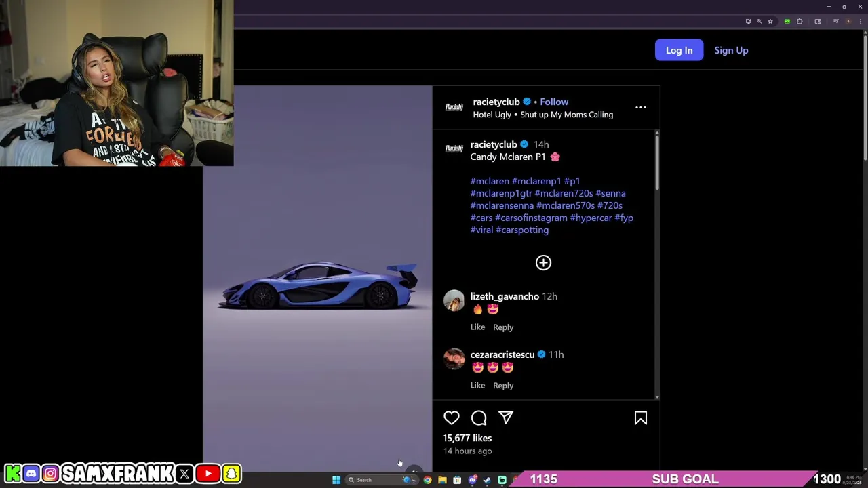
Task: Open the #mclarenp1gtr hashtag
Action: [501, 193]
